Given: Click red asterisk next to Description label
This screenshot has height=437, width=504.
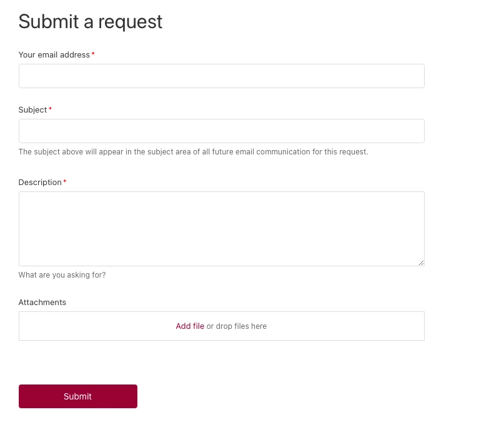Looking at the screenshot, I should point(65,181).
